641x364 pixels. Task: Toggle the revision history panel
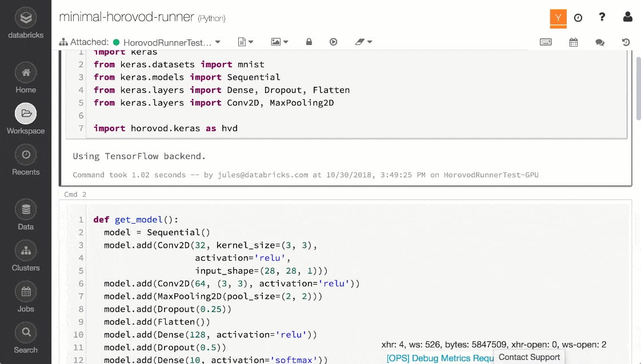626,42
